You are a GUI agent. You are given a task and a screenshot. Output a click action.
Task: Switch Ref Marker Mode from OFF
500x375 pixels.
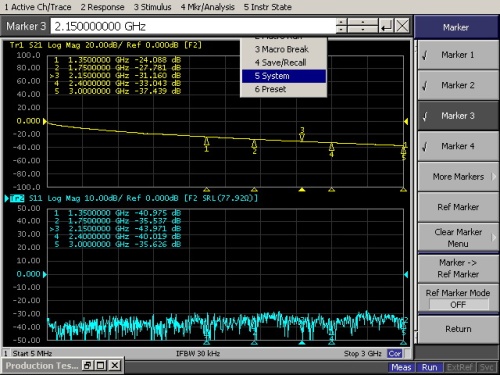click(458, 298)
